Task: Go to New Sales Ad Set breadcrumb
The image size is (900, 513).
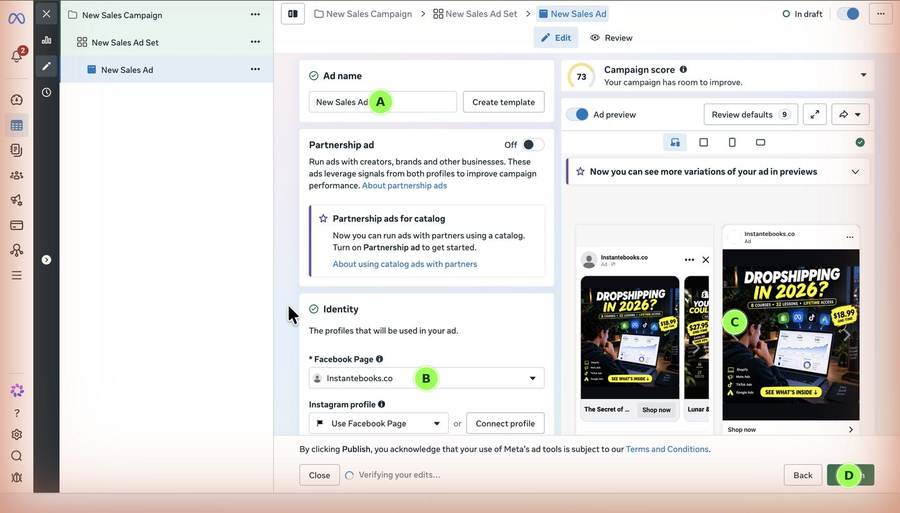Action: (475, 14)
